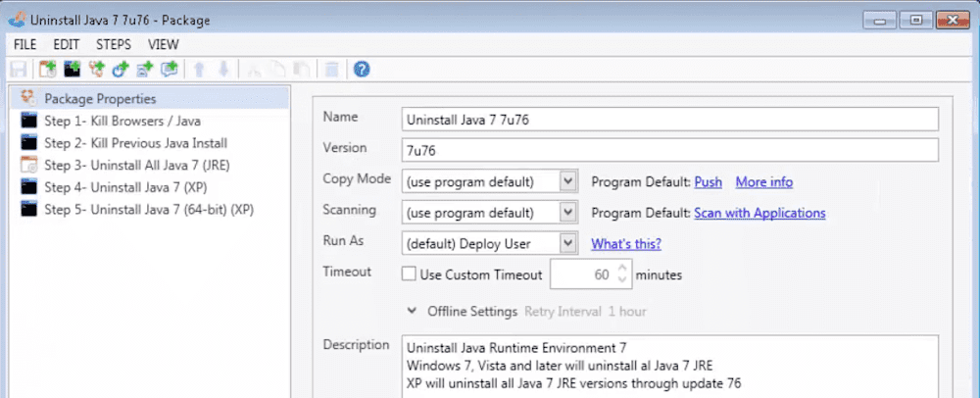This screenshot has width=980, height=398.
Task: Open the Copy Mode dropdown
Action: coord(567,181)
